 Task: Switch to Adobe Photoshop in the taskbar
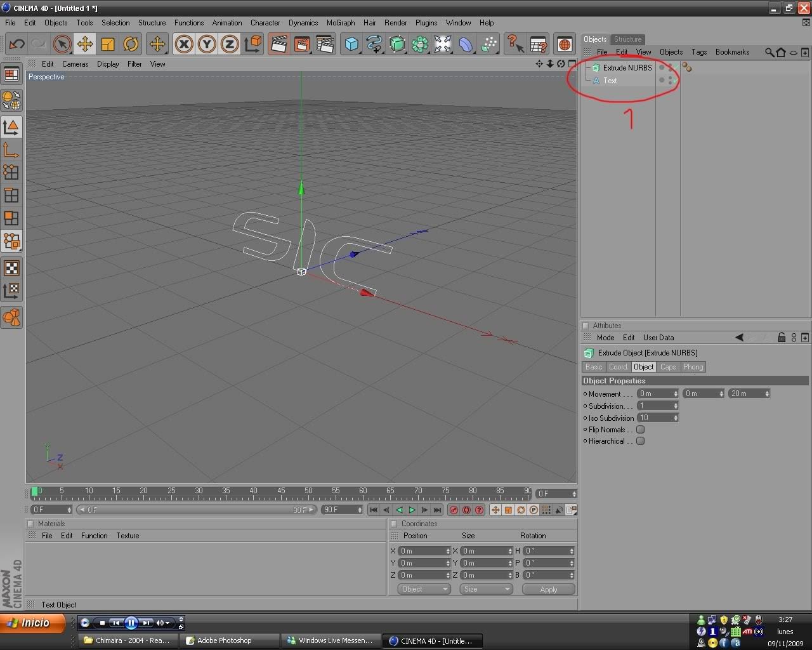pyautogui.click(x=230, y=640)
